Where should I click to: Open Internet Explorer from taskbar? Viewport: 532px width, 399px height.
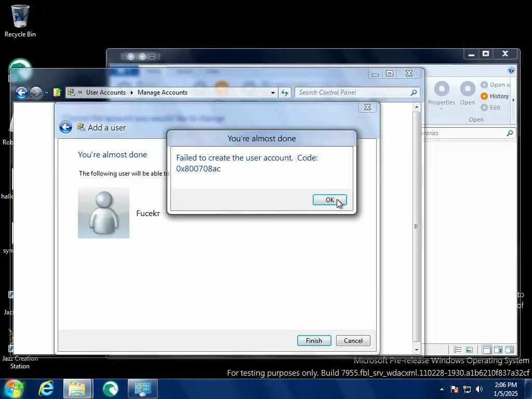tap(46, 389)
